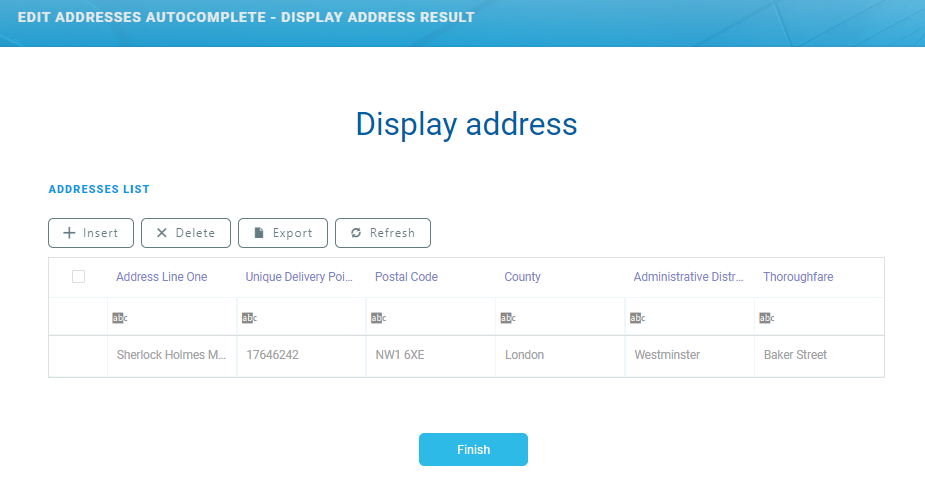Click the NW1 6XE postal code cell
Screen dimensions: 925x494
click(400, 355)
